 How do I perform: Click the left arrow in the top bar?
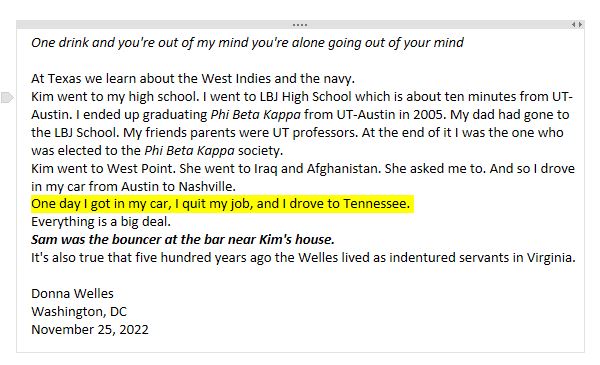coord(573,24)
